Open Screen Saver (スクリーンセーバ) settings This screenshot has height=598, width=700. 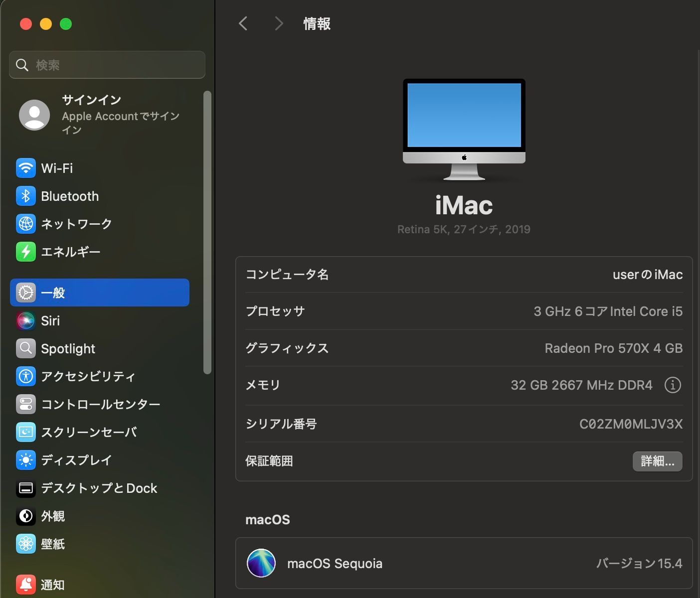pyautogui.click(x=89, y=433)
